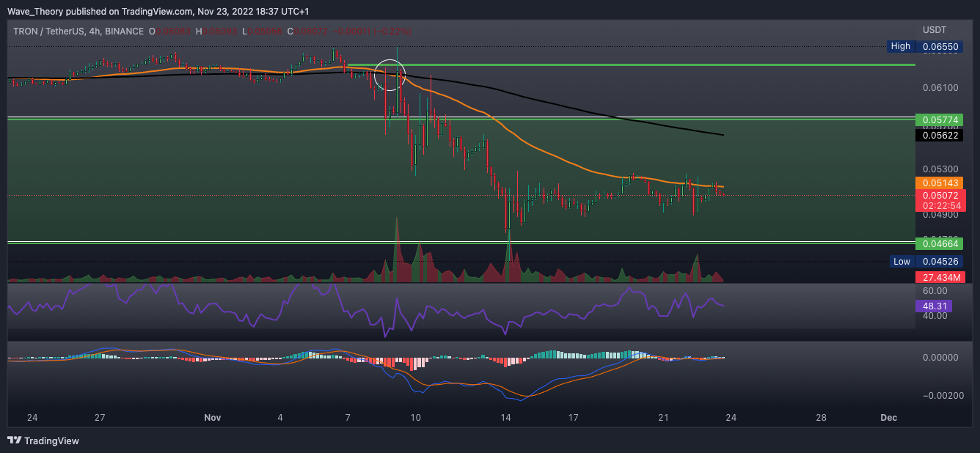The height and width of the screenshot is (453, 980).
Task: Click the red 0.05072 current price label
Action: [939, 196]
